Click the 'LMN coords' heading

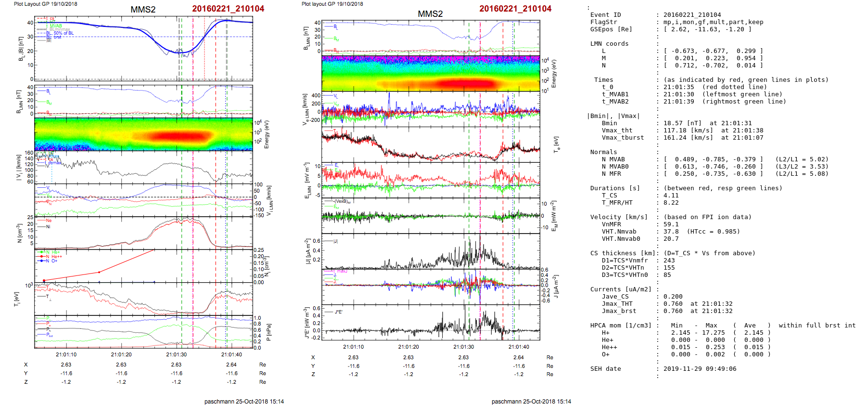click(x=610, y=44)
